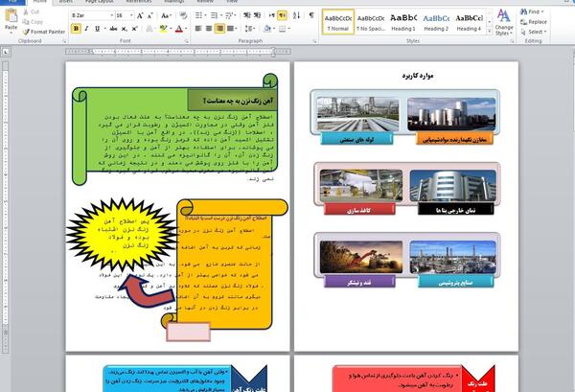This screenshot has width=575, height=392.
Task: Open the Paragraph dialog launcher
Action: 315,41
